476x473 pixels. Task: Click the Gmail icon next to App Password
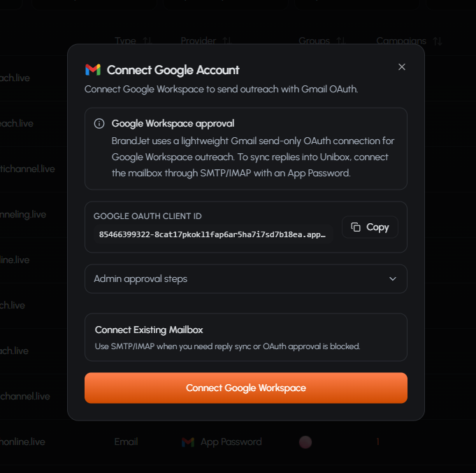tap(188, 442)
